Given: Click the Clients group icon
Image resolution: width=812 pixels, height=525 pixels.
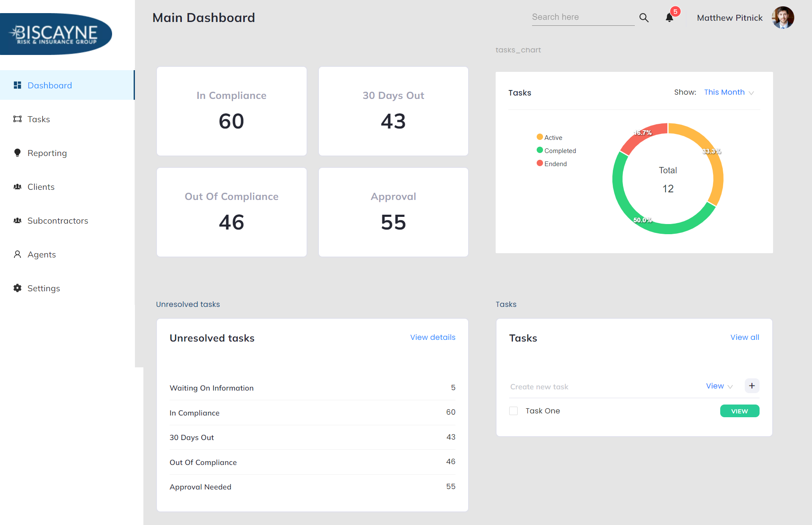Looking at the screenshot, I should 17,187.
